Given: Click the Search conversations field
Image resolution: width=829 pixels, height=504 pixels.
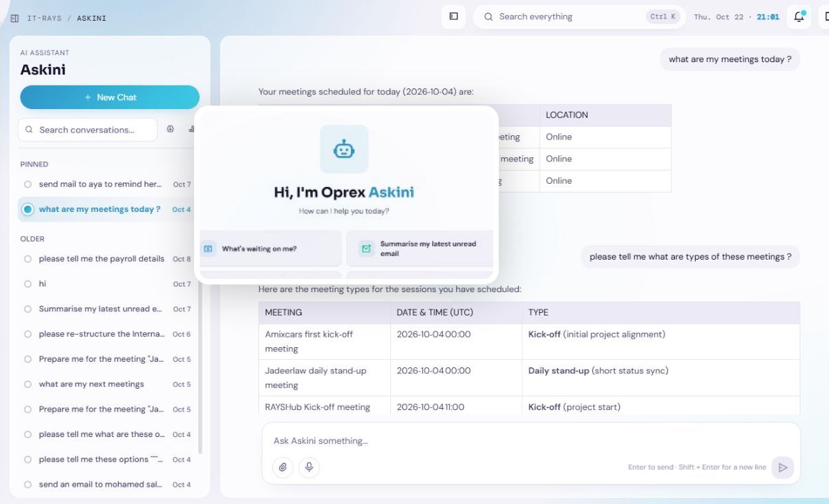Looking at the screenshot, I should [x=88, y=130].
